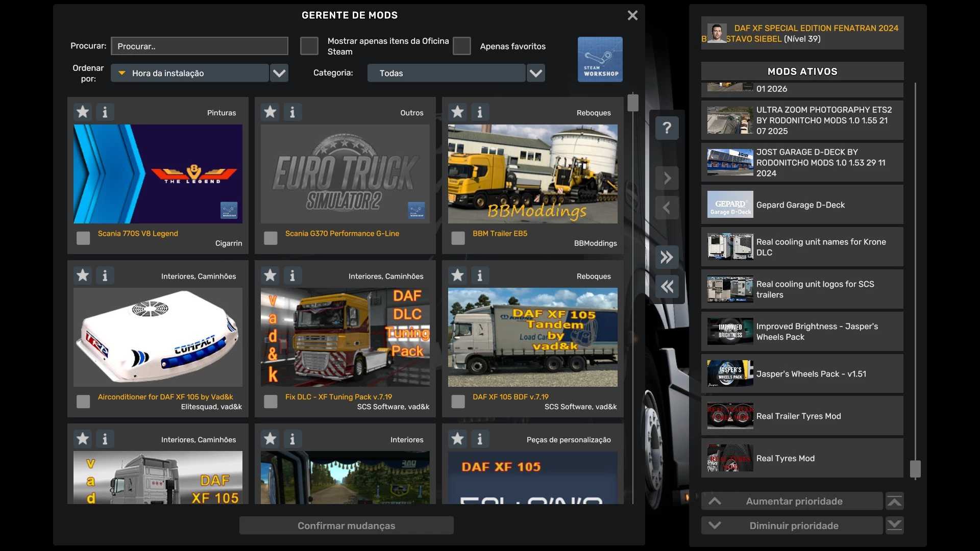This screenshot has width=980, height=551.
Task: Select Jasper's Wheels Pack active mod
Action: pos(802,373)
